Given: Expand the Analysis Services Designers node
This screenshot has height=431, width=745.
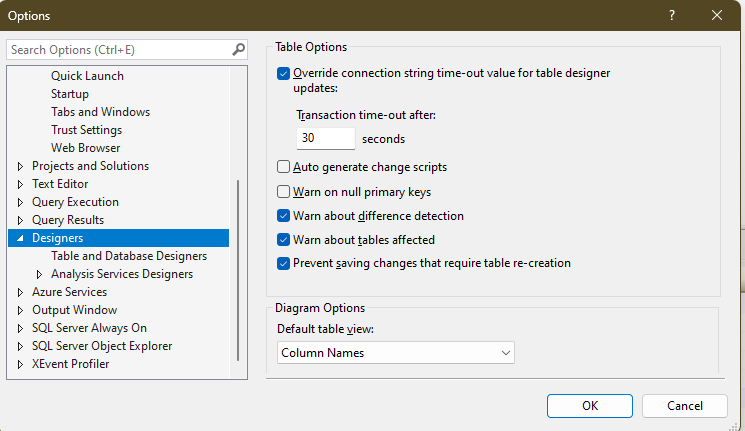Looking at the screenshot, I should tap(39, 274).
